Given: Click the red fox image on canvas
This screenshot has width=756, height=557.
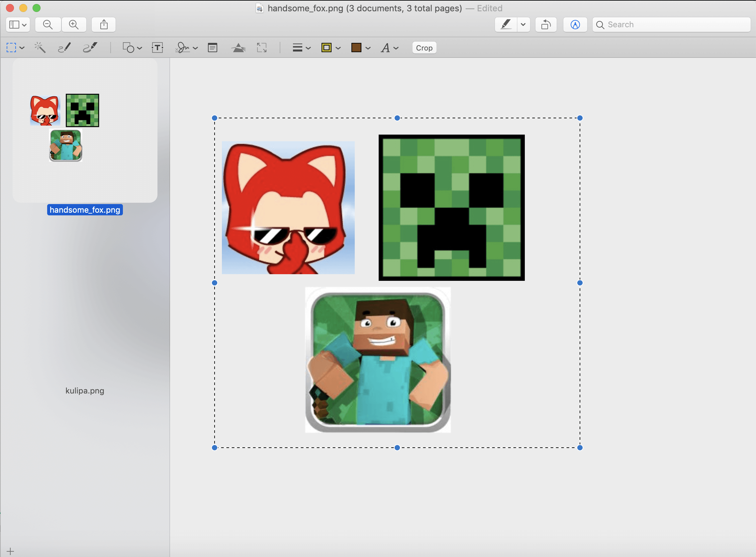Looking at the screenshot, I should click(x=288, y=208).
